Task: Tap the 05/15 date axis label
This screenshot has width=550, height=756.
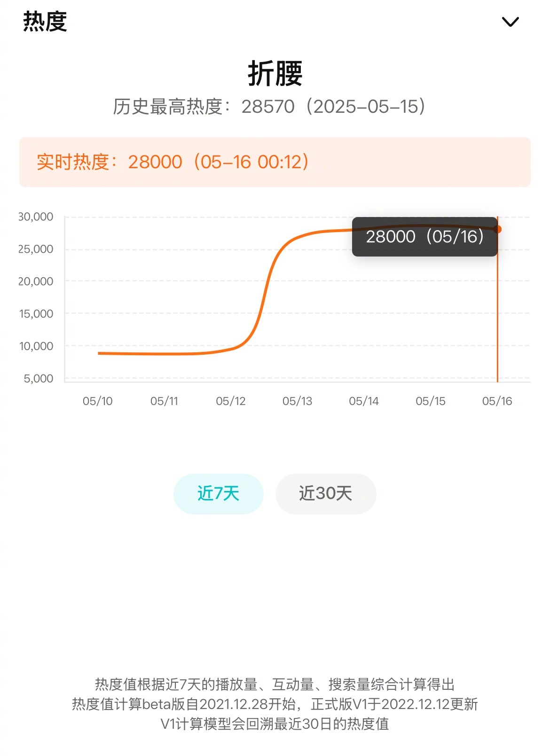Action: point(431,401)
